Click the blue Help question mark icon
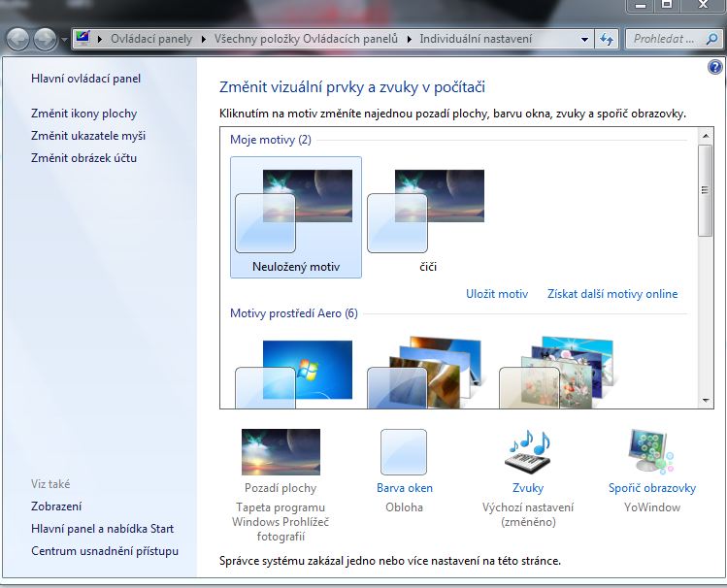727x588 pixels. pyautogui.click(x=715, y=68)
